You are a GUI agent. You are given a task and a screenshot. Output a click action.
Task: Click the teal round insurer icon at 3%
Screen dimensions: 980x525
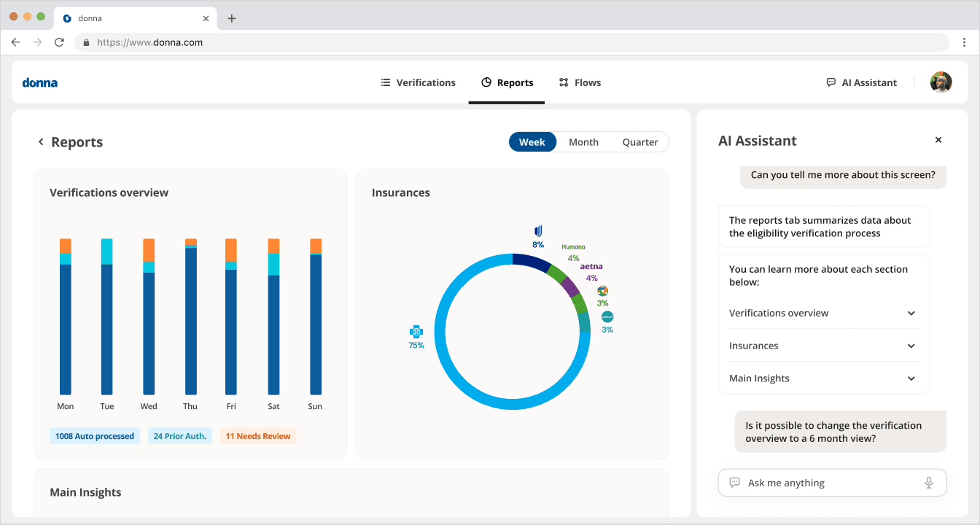pos(607,316)
